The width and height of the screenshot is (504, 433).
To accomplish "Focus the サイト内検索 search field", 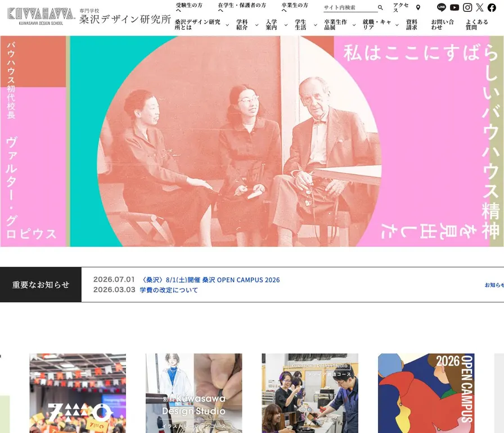I will (x=350, y=7).
